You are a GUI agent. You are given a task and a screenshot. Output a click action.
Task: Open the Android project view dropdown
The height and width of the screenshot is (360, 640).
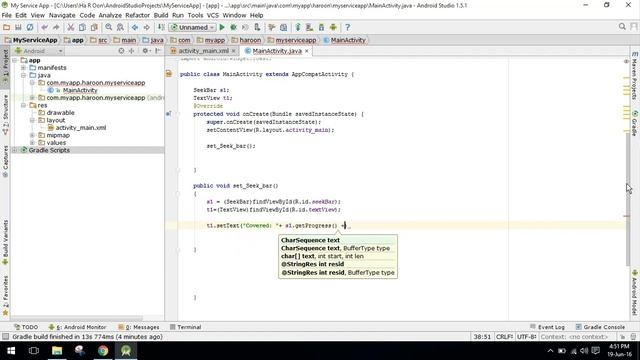click(x=39, y=51)
